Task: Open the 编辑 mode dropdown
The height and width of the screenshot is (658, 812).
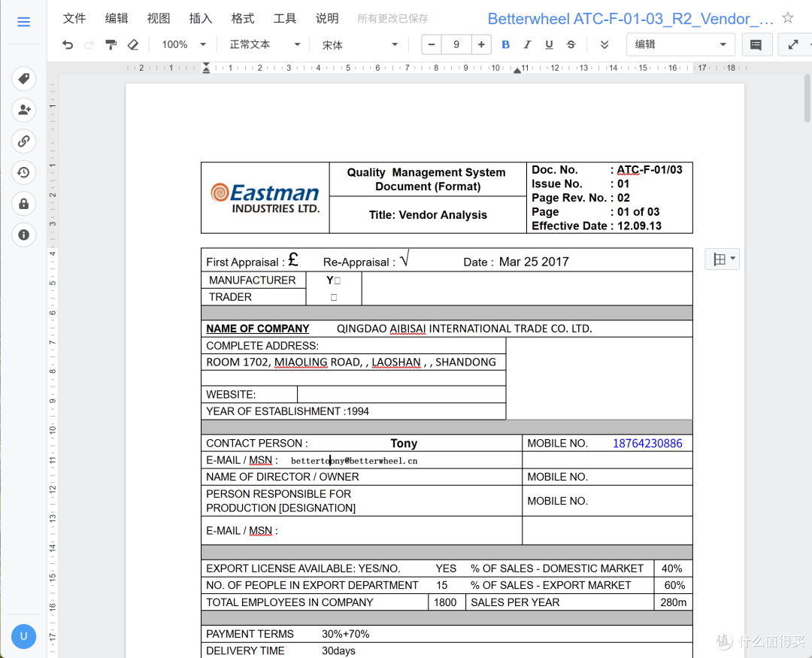Action: click(x=680, y=44)
